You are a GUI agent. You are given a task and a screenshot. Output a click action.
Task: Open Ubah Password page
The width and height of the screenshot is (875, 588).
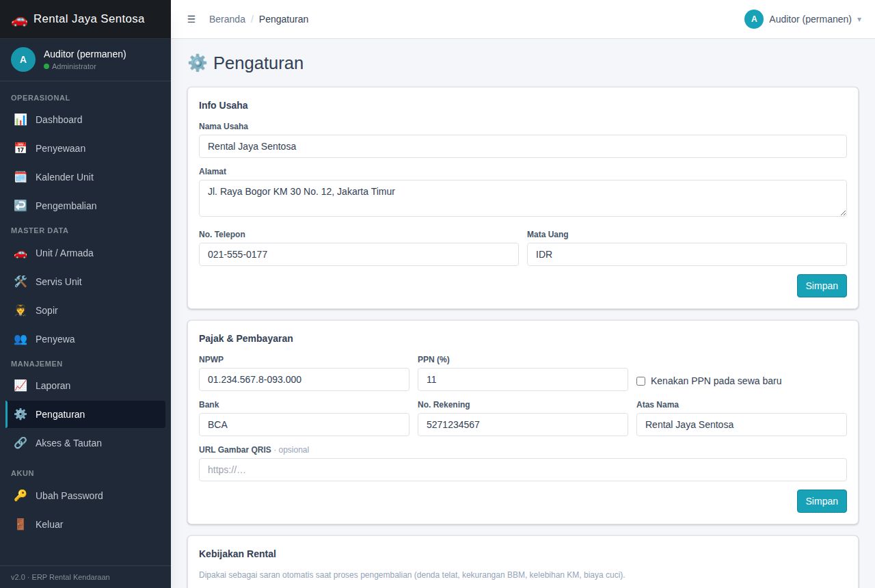click(85, 496)
